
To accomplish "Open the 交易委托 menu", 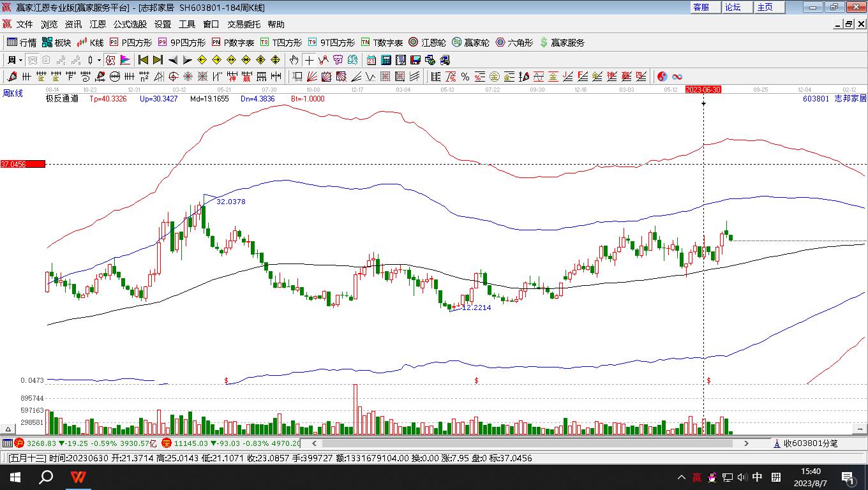I will [x=244, y=24].
